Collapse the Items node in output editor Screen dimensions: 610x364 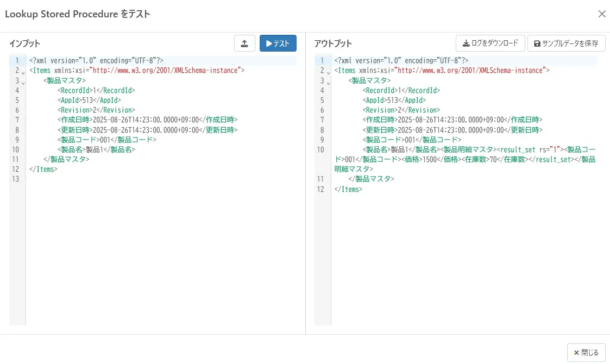tap(329, 71)
